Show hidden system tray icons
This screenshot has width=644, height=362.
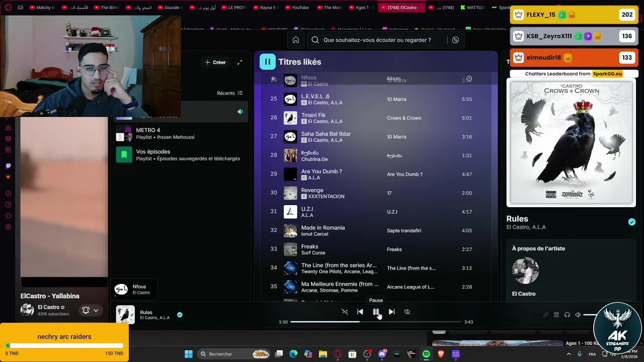click(569, 354)
